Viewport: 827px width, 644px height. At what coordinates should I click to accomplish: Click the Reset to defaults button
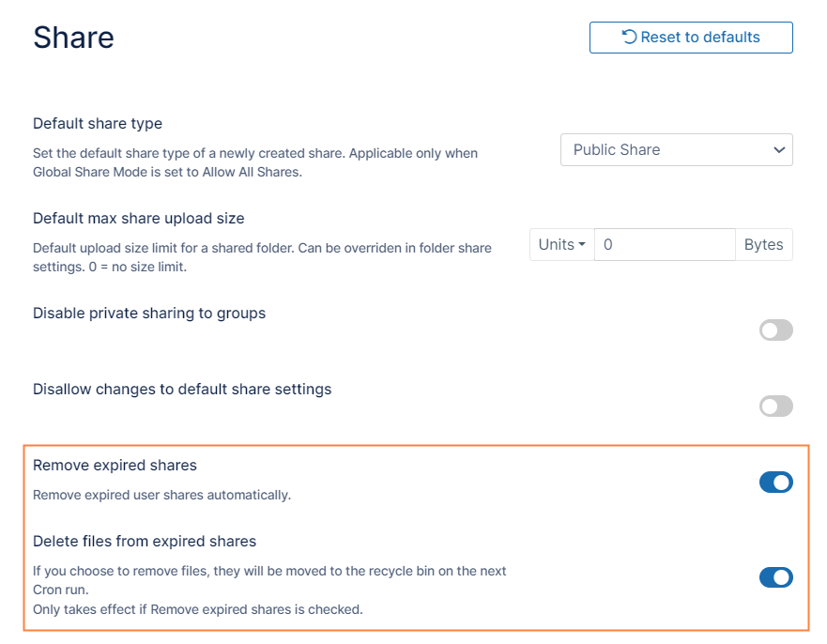(x=691, y=38)
